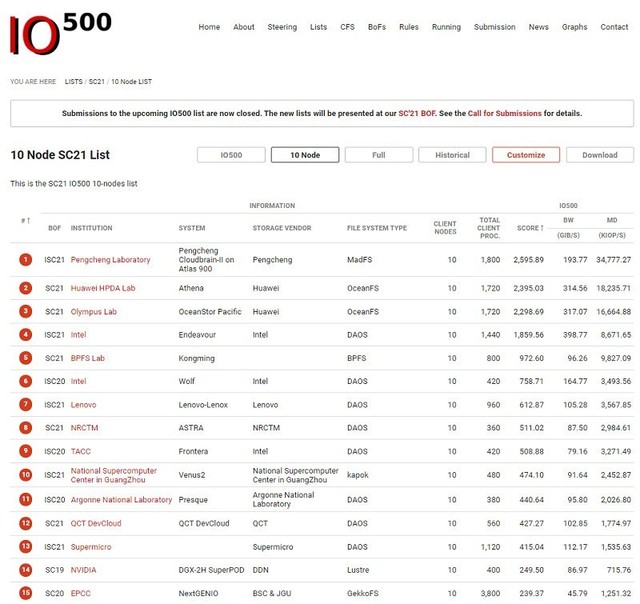Open the TACC institution link

coord(80,451)
